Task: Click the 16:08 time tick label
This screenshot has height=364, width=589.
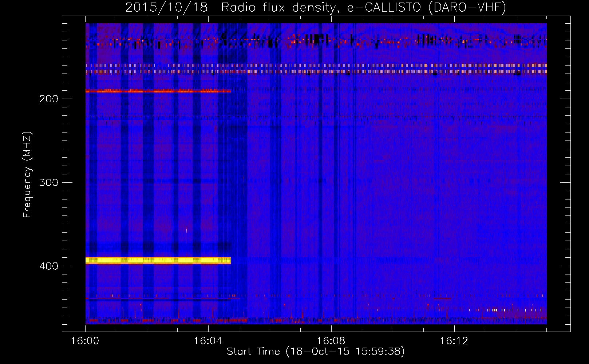Action: pyautogui.click(x=331, y=341)
